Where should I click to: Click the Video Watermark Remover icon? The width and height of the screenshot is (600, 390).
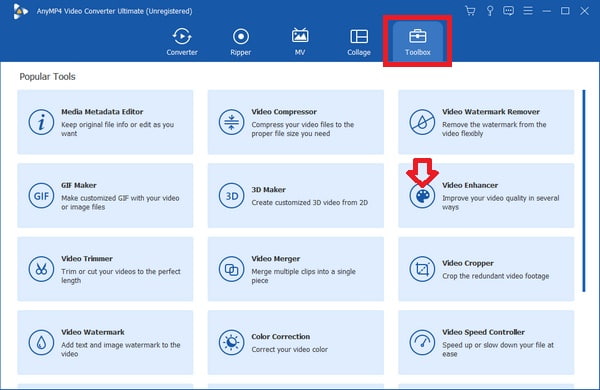point(422,122)
